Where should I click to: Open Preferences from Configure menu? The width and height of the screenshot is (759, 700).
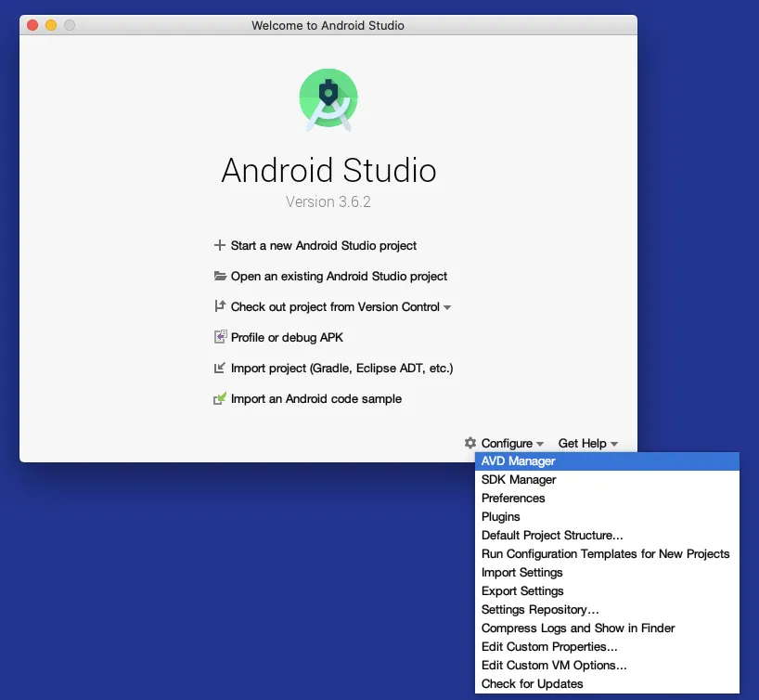pos(607,498)
